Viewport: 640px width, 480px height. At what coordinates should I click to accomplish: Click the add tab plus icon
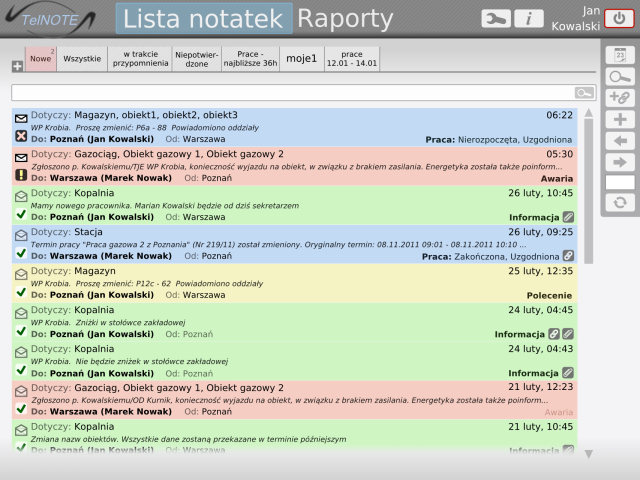(17, 66)
